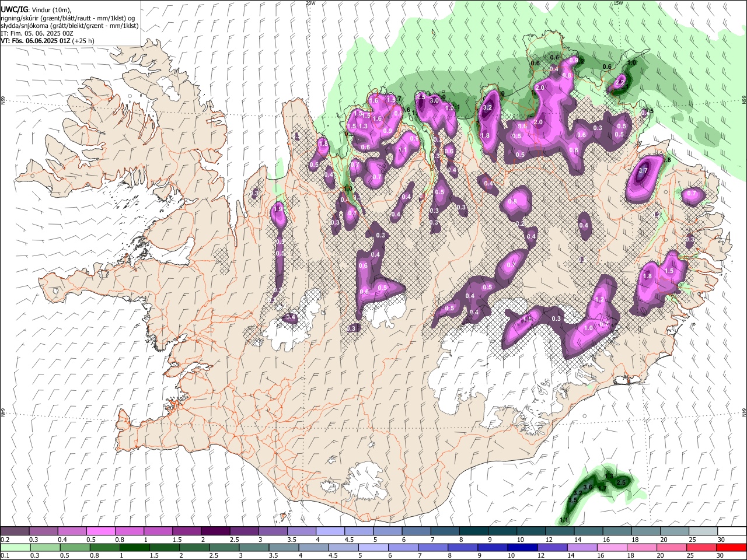Viewport: 747px width, 560px height.
Task: Click the dark mauve 0.2 swatch in upper legend row
Action: click(15, 531)
